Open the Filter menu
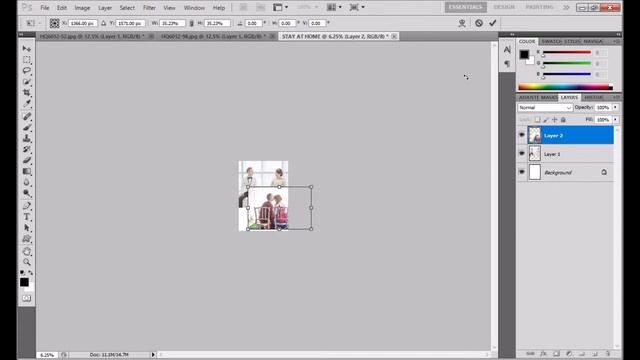640x360 pixels. [149, 8]
